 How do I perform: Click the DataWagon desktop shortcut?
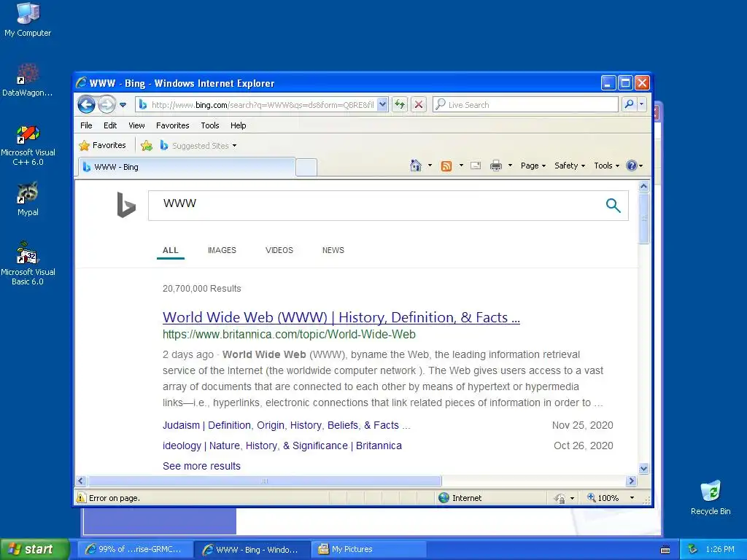click(28, 79)
